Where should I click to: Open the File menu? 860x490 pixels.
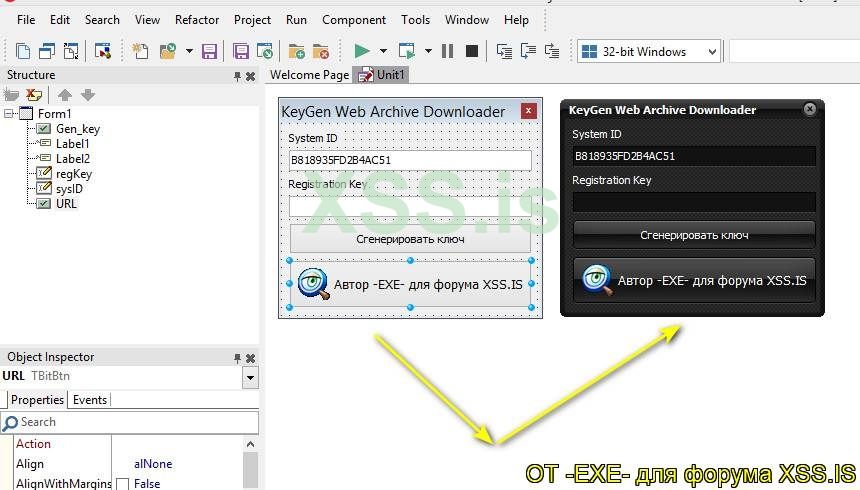pos(26,20)
